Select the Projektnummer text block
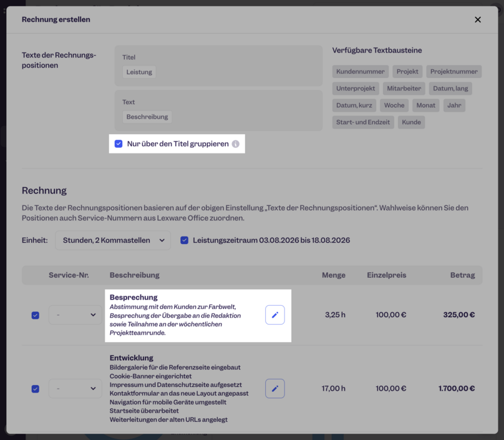The height and width of the screenshot is (440, 504). [x=454, y=71]
